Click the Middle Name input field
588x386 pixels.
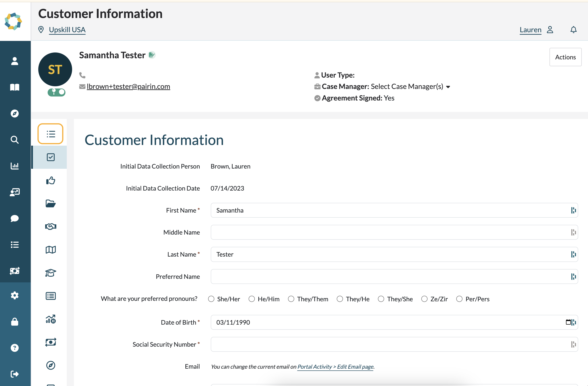tap(394, 232)
